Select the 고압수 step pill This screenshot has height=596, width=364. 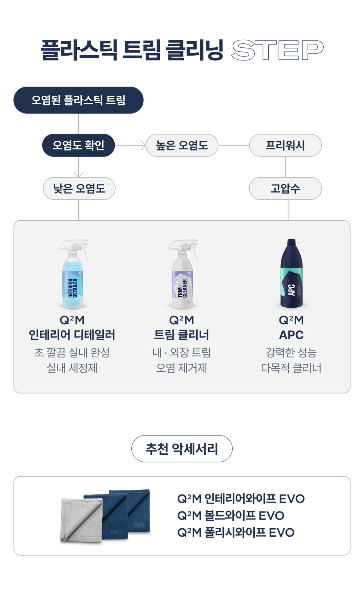(x=285, y=189)
